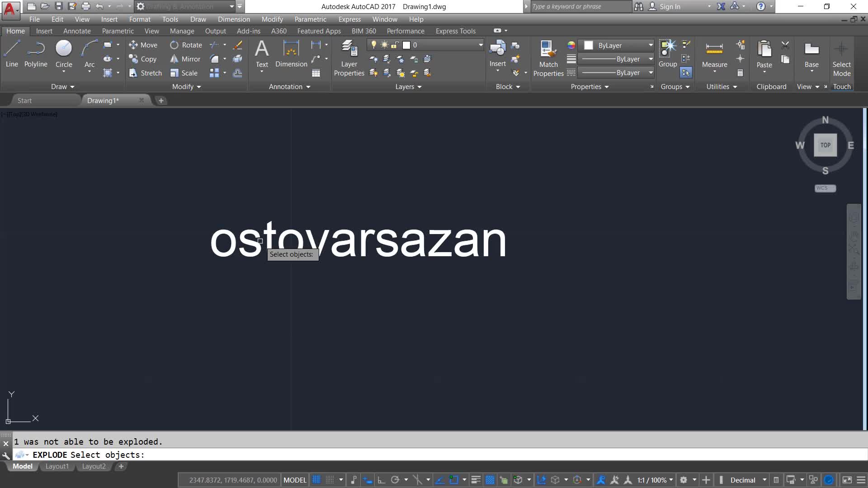Open the layer name dropdown
Image resolution: width=868 pixels, height=488 pixels.
(481, 45)
